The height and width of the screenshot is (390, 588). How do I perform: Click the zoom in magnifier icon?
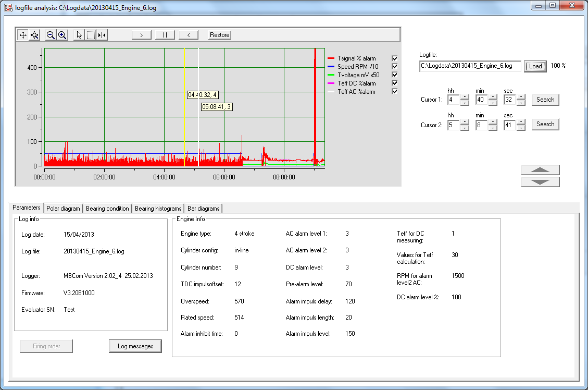point(62,35)
